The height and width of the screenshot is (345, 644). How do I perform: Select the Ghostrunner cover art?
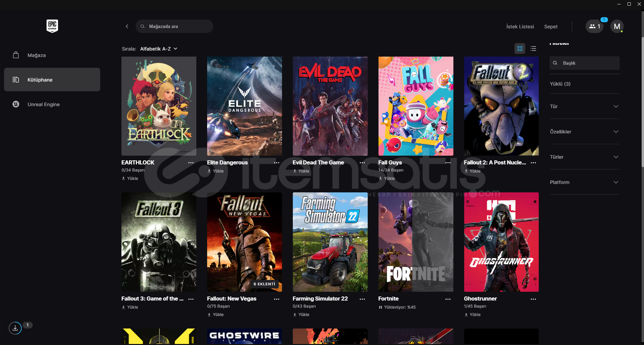pos(501,242)
